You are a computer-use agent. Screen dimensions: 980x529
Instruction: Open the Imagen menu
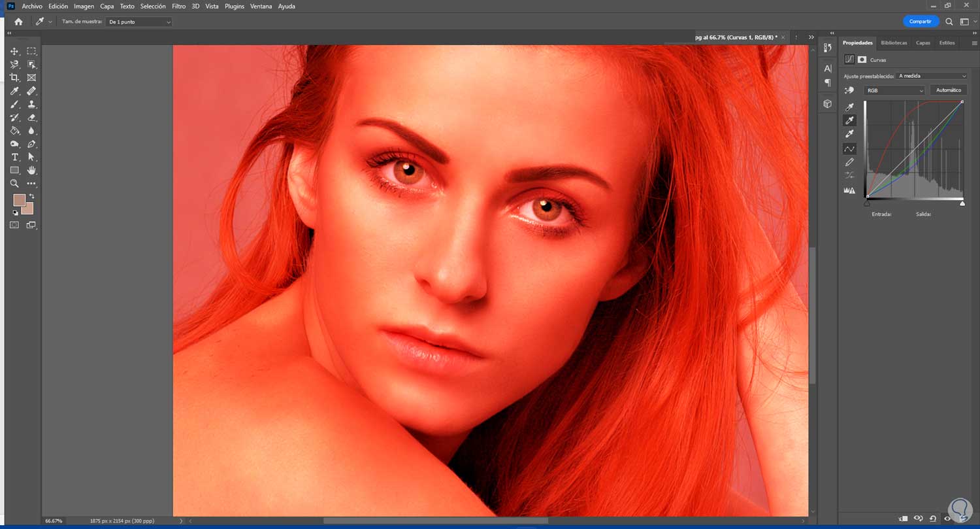84,6
